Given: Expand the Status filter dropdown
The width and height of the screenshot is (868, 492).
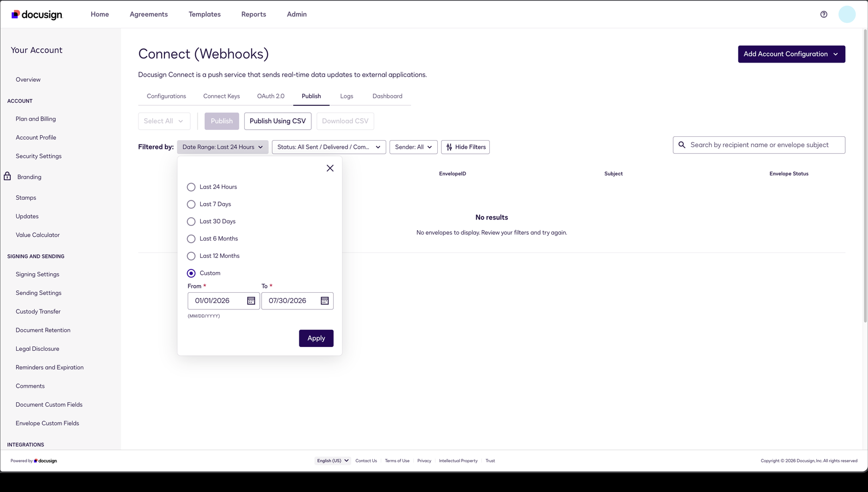Looking at the screenshot, I should pos(329,147).
